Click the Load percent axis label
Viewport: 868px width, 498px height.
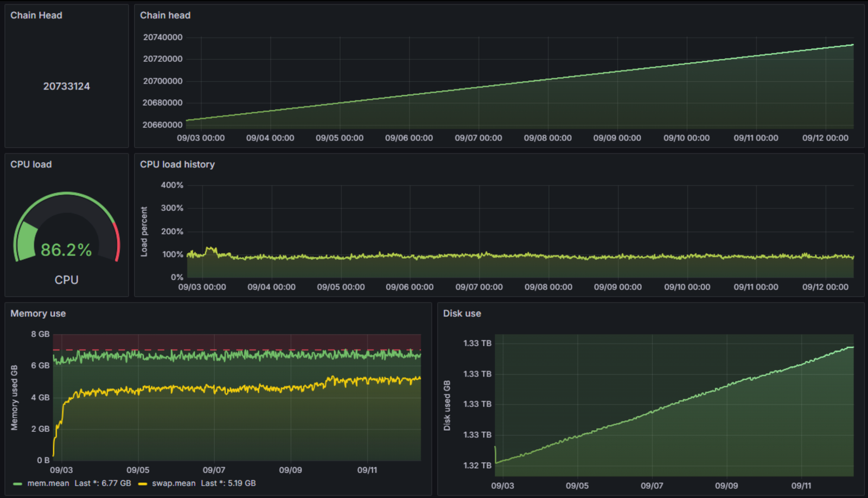pyautogui.click(x=144, y=231)
